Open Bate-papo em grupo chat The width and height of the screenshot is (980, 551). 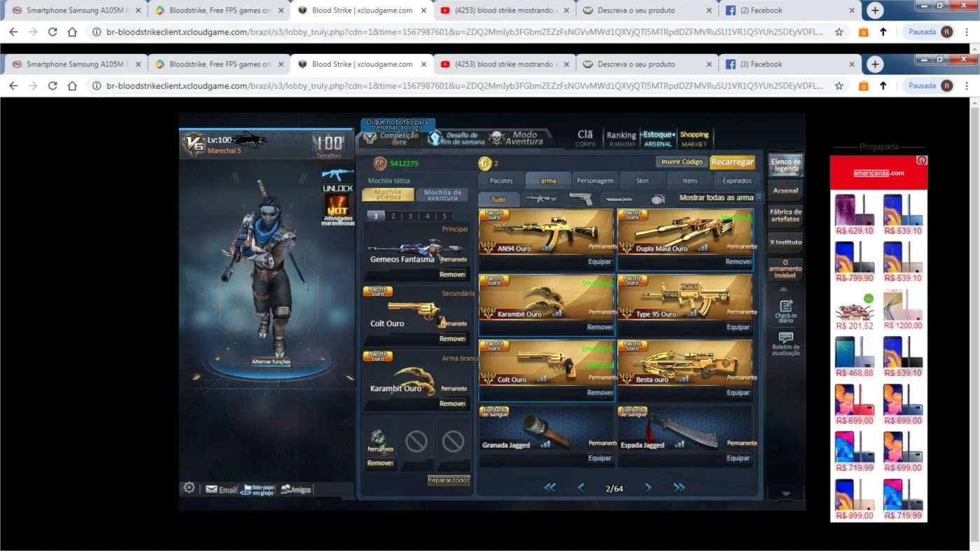tap(258, 489)
